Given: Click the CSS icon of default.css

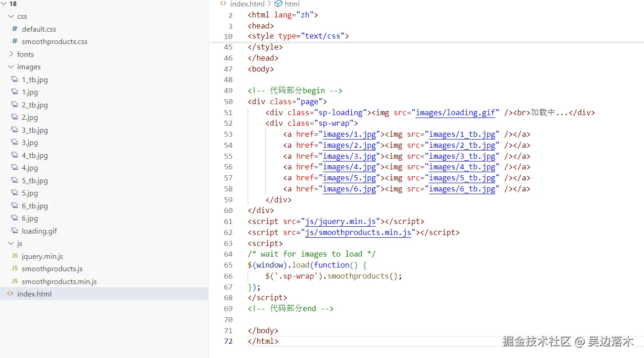Looking at the screenshot, I should pyautogui.click(x=15, y=29).
